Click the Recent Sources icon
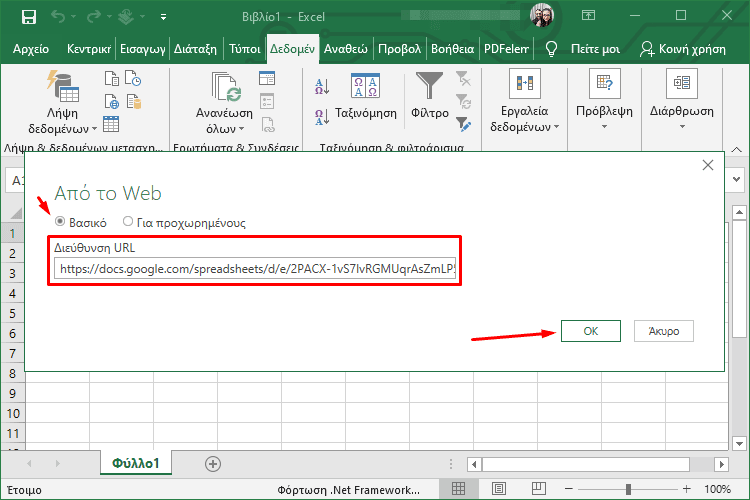Image resolution: width=750 pixels, height=500 pixels. pyautogui.click(x=133, y=78)
